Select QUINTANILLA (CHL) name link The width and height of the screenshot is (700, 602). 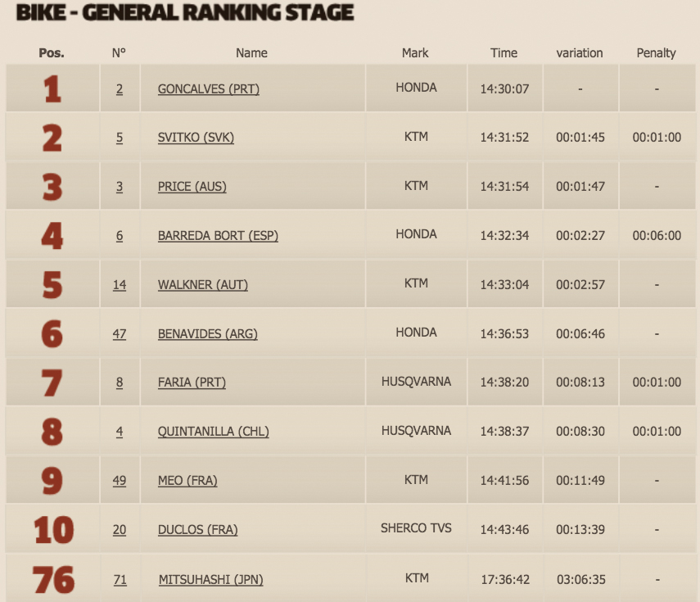[x=214, y=432]
